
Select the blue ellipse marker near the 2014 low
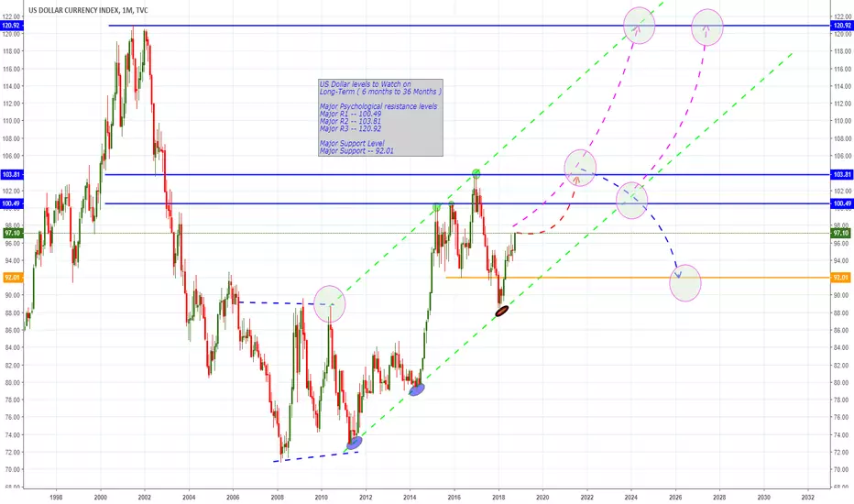(x=417, y=389)
